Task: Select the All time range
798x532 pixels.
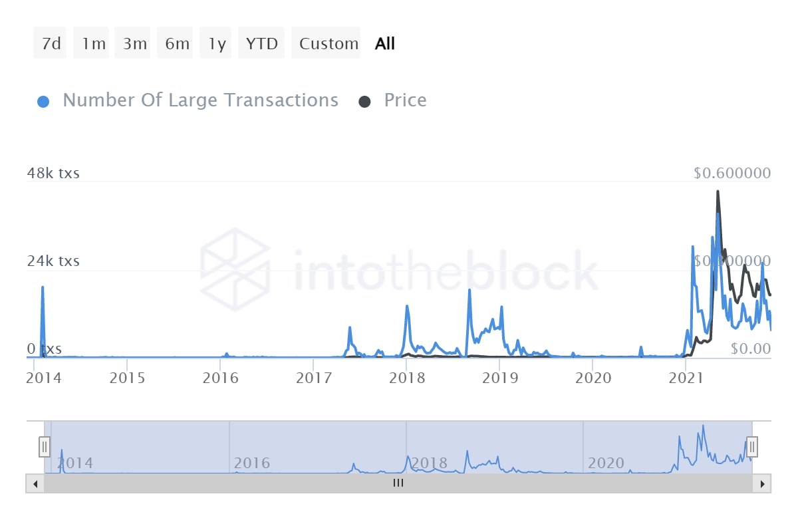Action: pos(384,43)
